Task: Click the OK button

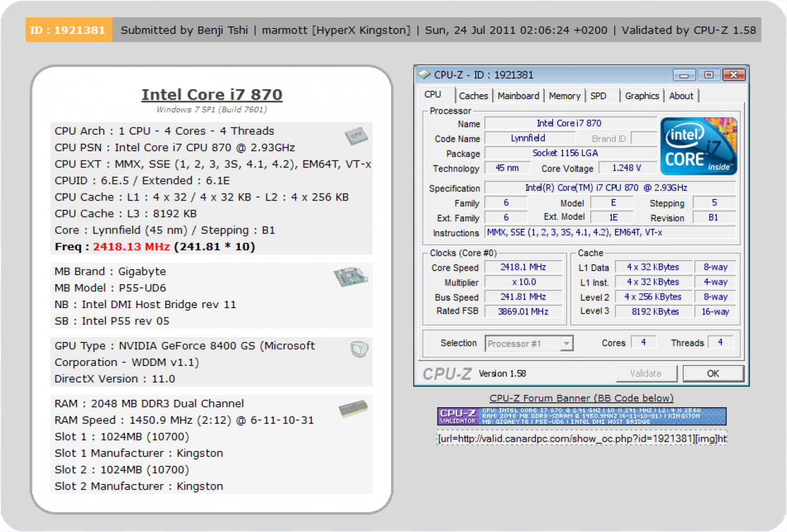Action: 713,373
